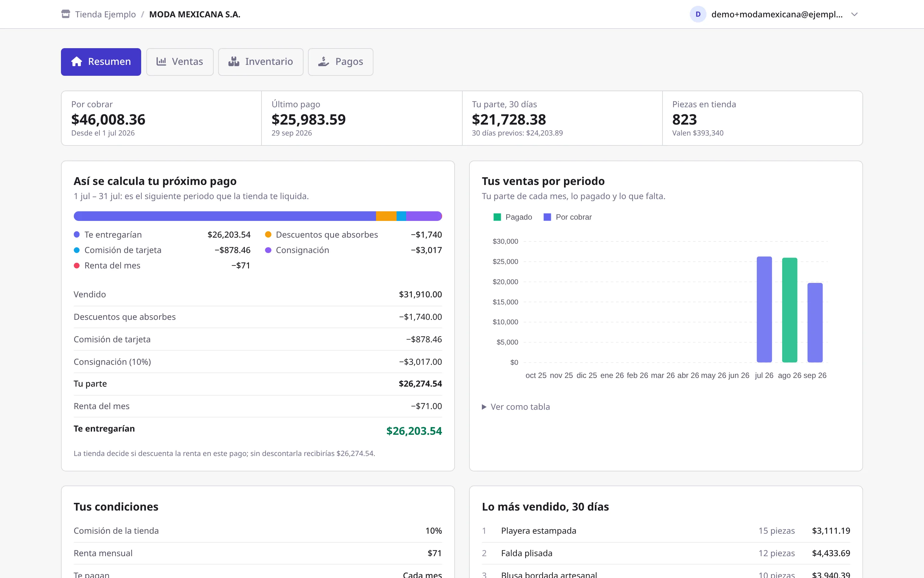Viewport: 924px width, 578px height.
Task: Switch to the Ventas tab
Action: 180,62
